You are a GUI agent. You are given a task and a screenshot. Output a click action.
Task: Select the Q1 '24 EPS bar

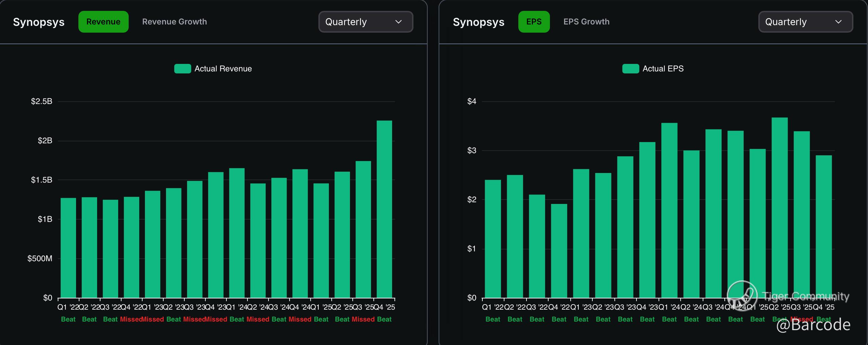(669, 210)
